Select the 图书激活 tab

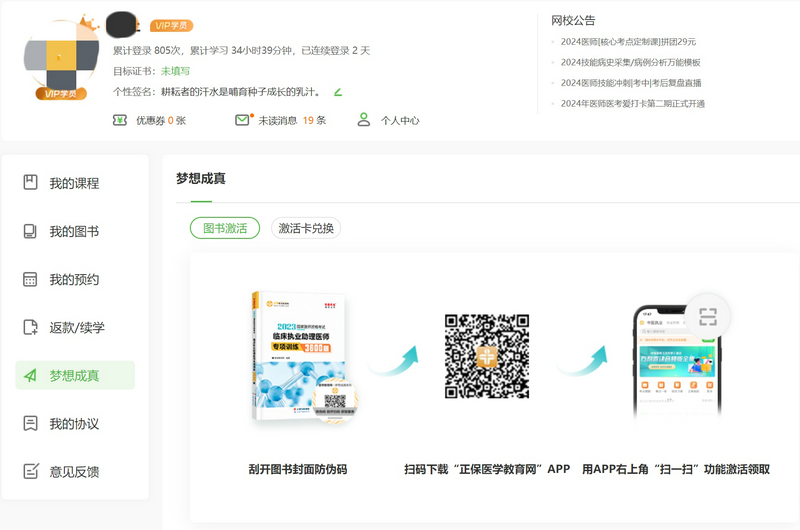(x=225, y=228)
